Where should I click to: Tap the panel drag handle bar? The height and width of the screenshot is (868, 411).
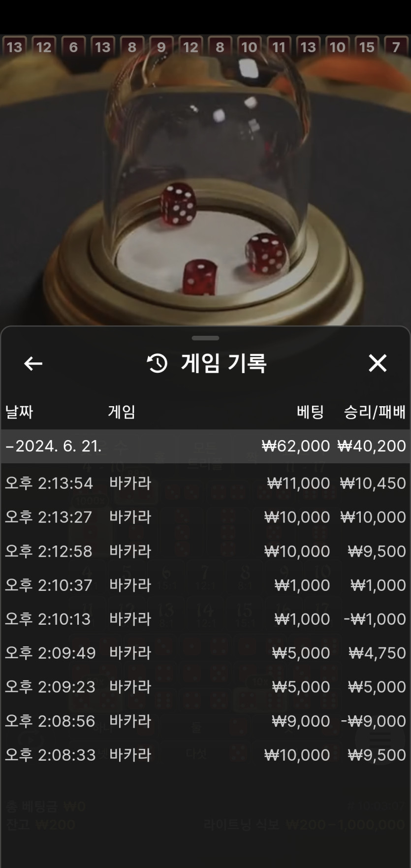[x=205, y=338]
